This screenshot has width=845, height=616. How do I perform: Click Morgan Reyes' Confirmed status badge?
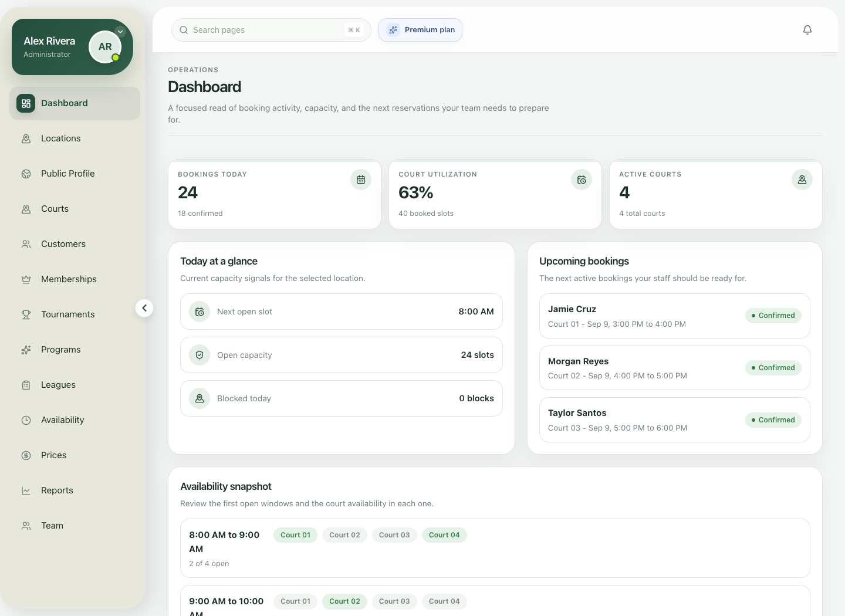[x=773, y=368]
